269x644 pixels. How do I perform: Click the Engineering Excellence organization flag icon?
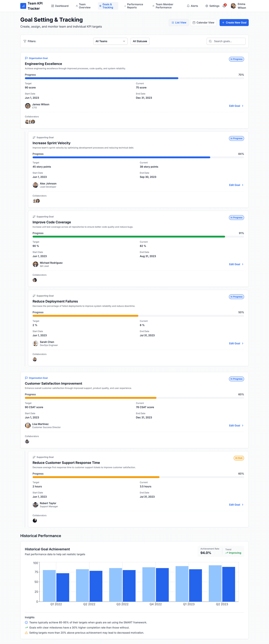tap(26, 58)
